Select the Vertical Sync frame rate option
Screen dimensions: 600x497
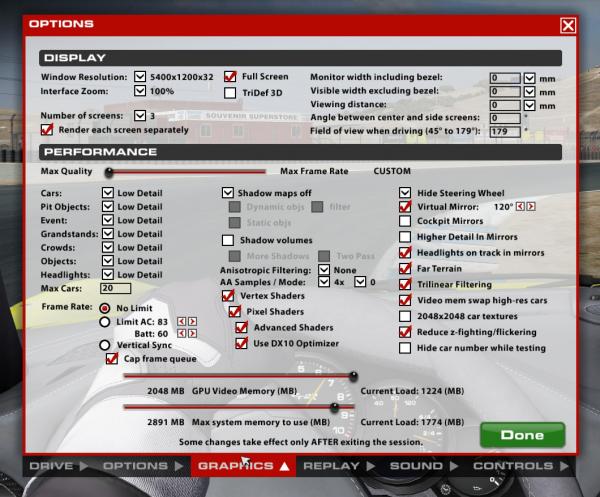[x=104, y=344]
